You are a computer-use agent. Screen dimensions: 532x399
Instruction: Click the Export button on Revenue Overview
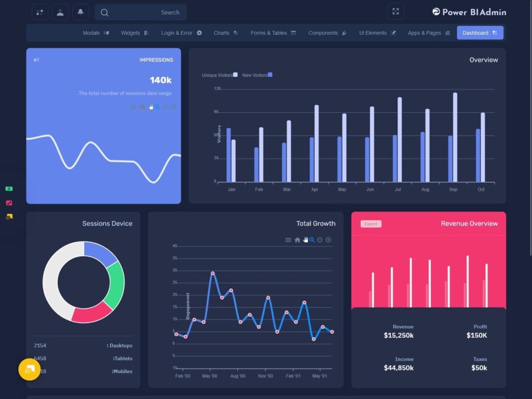pos(370,223)
